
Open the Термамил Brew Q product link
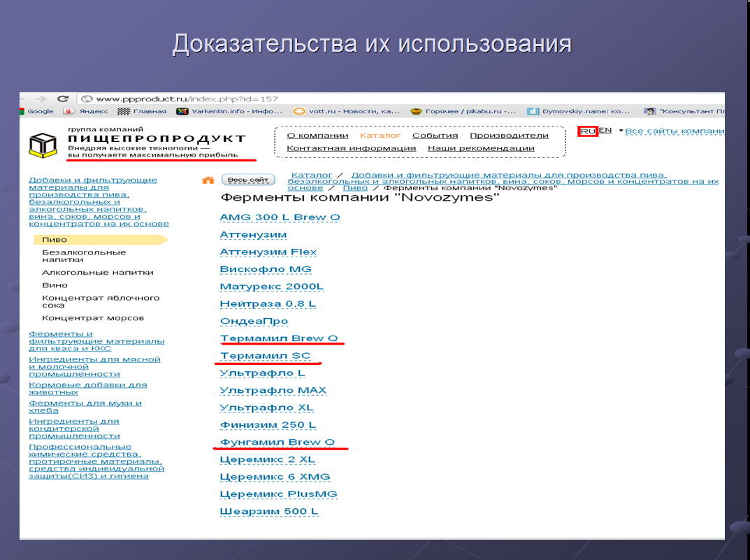click(279, 338)
